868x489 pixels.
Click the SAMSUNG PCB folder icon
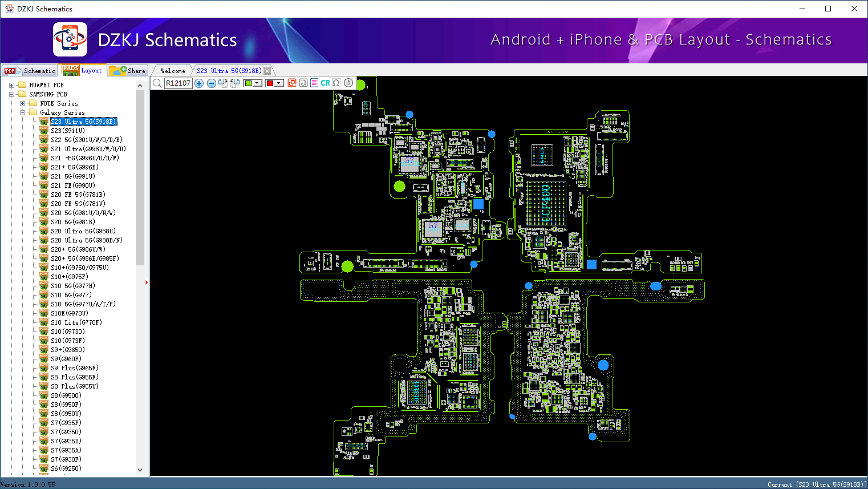coord(22,94)
